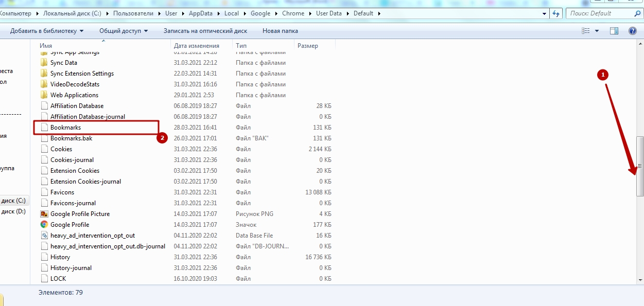Select the Web Applications folder icon
Viewport: 644px width, 306px height.
(44, 95)
